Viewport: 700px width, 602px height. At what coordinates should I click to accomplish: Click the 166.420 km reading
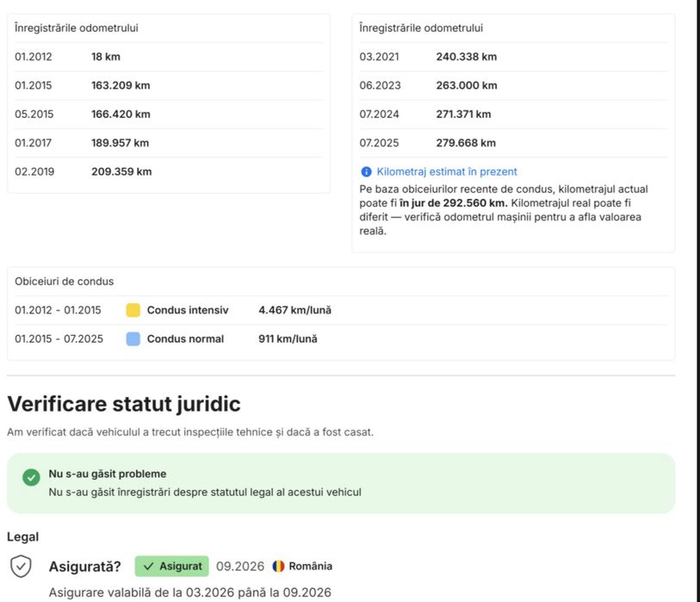(121, 114)
